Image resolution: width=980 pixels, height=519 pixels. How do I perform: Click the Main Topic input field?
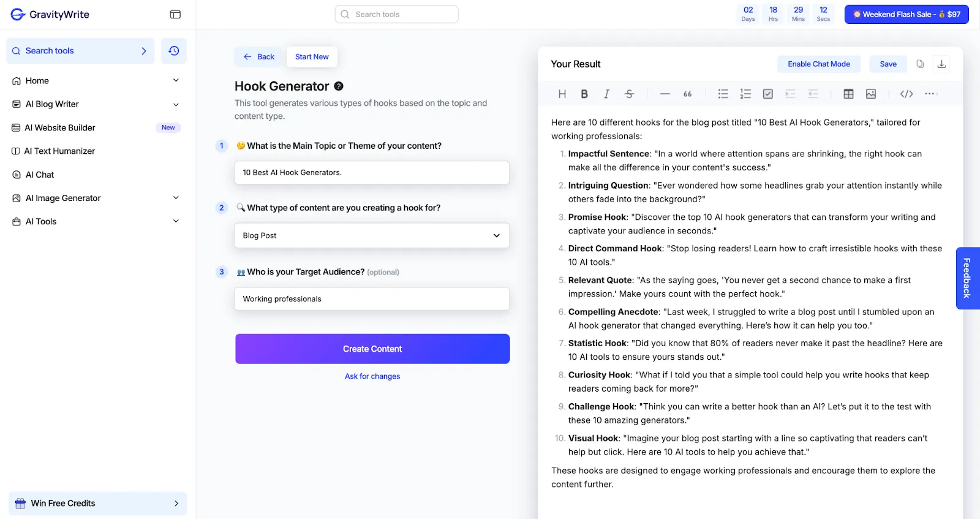point(372,172)
